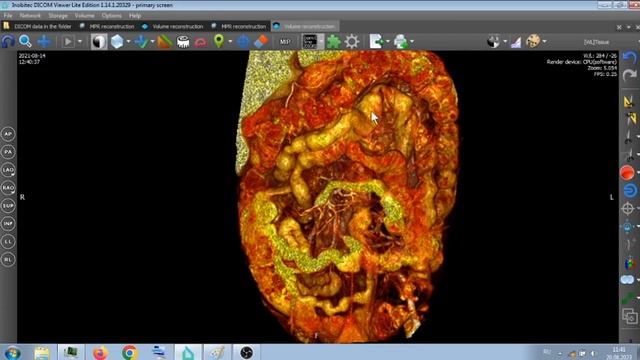
Task: Open the tissue preset combo box
Action: click(596, 42)
